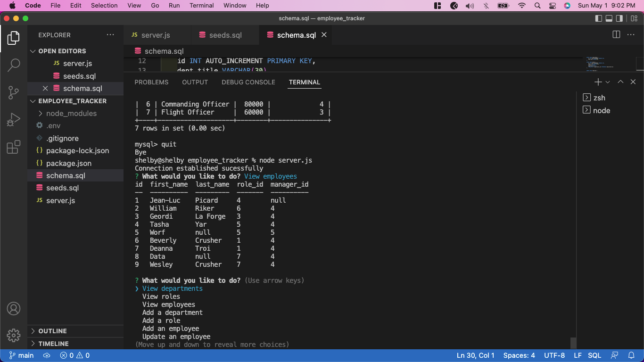Image resolution: width=644 pixels, height=362 pixels.
Task: Click the main branch indicator
Action: [x=21, y=355]
